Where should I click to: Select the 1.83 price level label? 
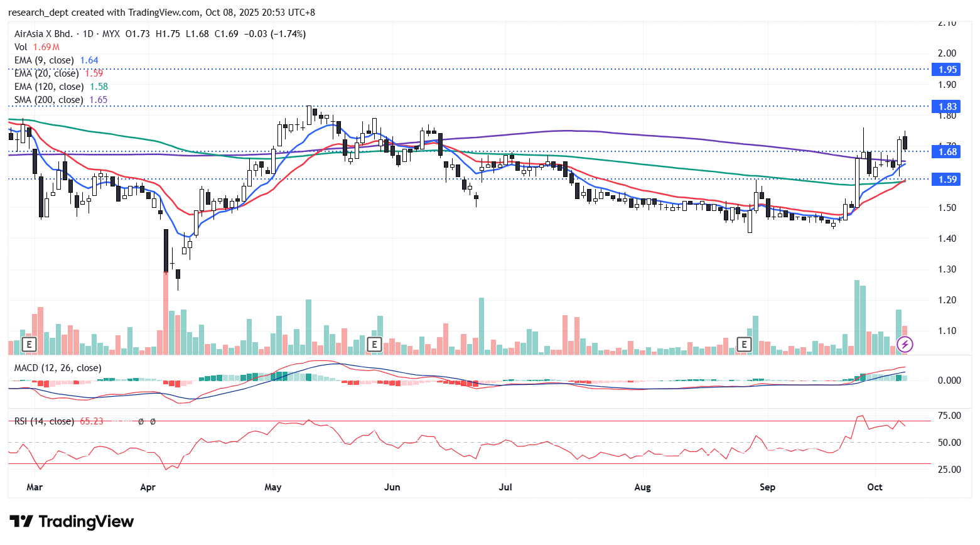(947, 107)
